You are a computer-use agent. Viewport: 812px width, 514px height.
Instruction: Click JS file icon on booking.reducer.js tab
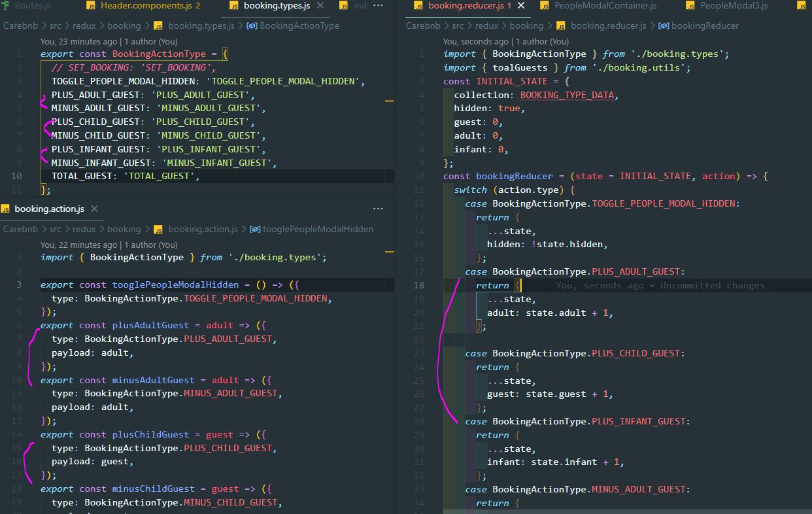(x=418, y=6)
